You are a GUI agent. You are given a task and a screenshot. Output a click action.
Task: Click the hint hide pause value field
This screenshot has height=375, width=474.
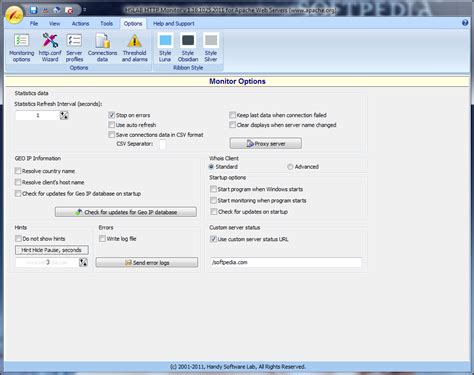pyautogui.click(x=47, y=262)
